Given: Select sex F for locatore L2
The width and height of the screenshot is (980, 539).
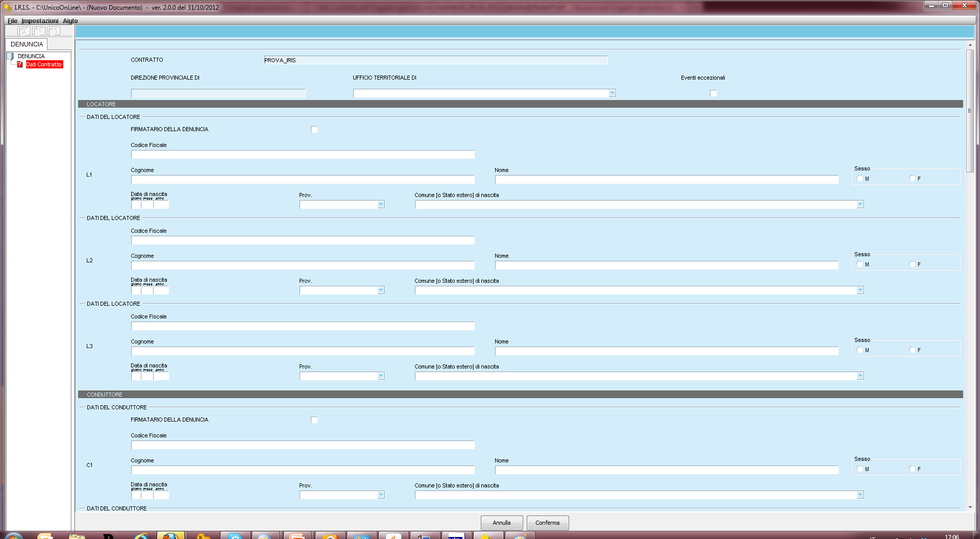Looking at the screenshot, I should pos(912,264).
